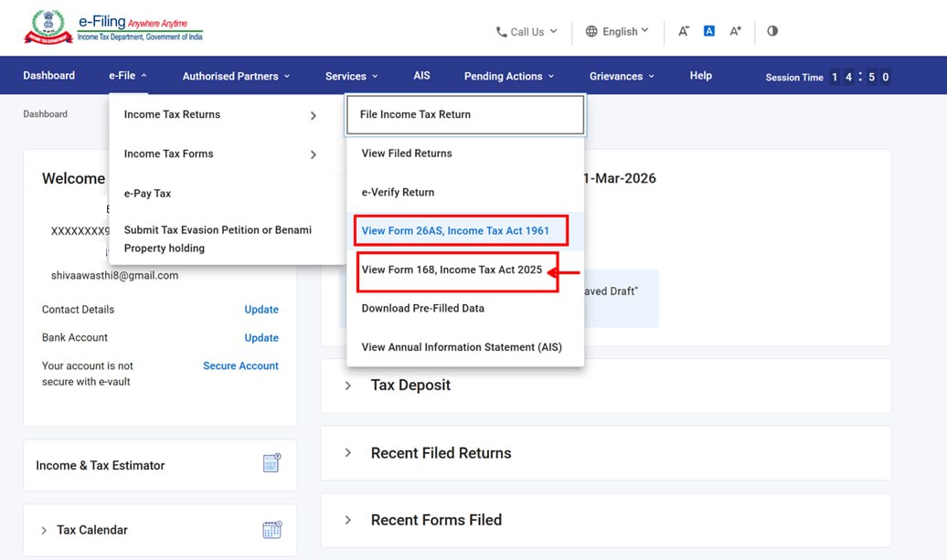
Task: Click the Session Time counter
Action: point(827,77)
